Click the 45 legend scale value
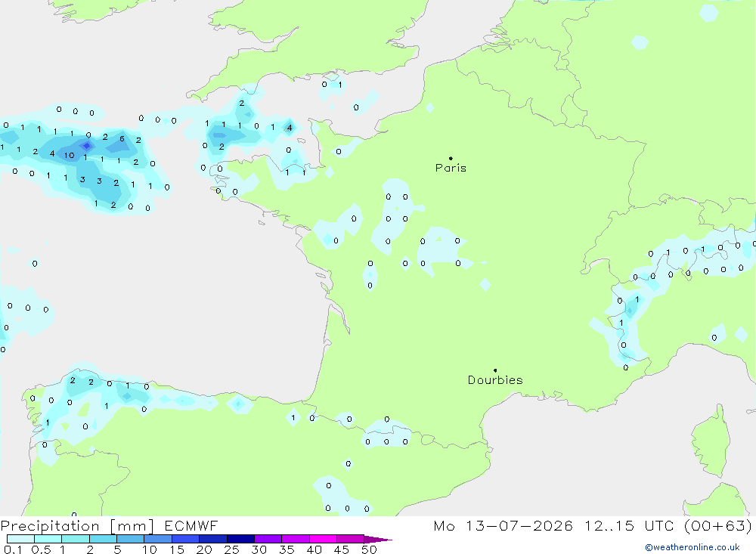The image size is (756, 554). click(342, 549)
